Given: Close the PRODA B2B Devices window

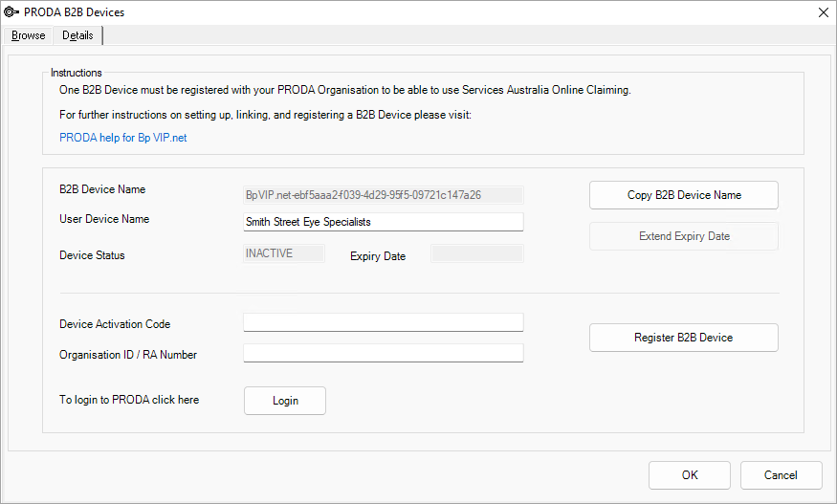Looking at the screenshot, I should pyautogui.click(x=823, y=12).
